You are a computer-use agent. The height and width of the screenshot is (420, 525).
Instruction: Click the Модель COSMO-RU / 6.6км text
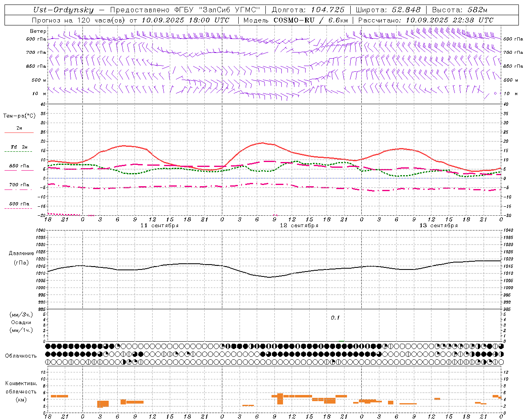pos(296,20)
